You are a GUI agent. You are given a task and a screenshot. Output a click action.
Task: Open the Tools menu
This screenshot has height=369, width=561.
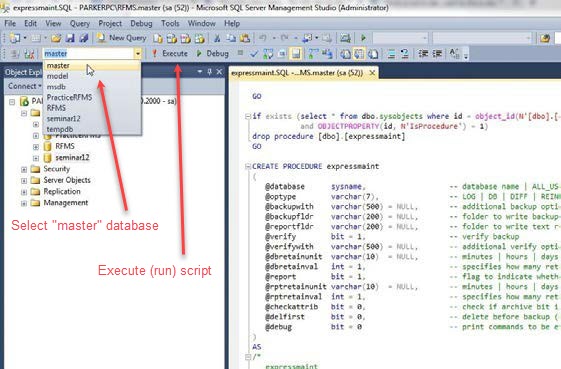click(x=170, y=24)
